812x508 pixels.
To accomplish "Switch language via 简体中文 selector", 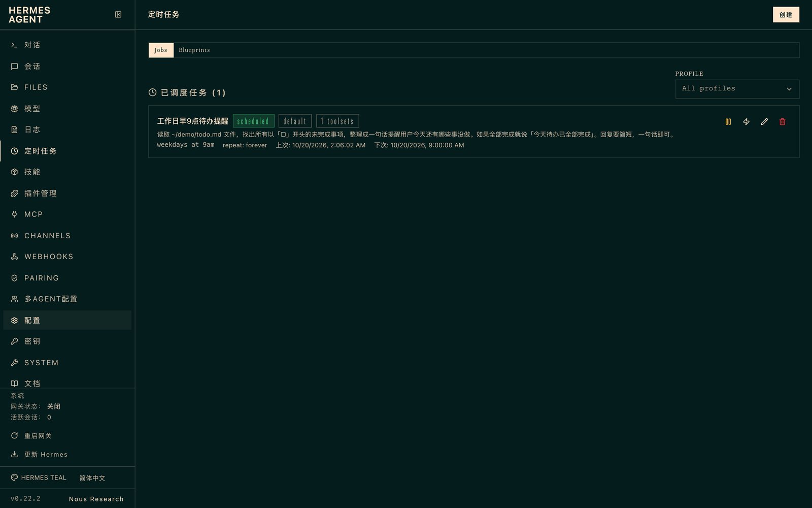I will [92, 478].
